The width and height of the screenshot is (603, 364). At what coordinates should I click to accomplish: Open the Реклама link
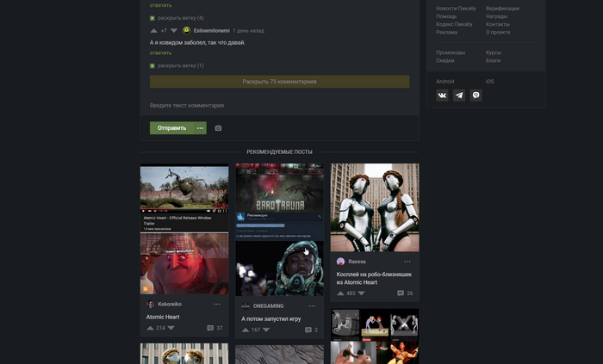[446, 32]
